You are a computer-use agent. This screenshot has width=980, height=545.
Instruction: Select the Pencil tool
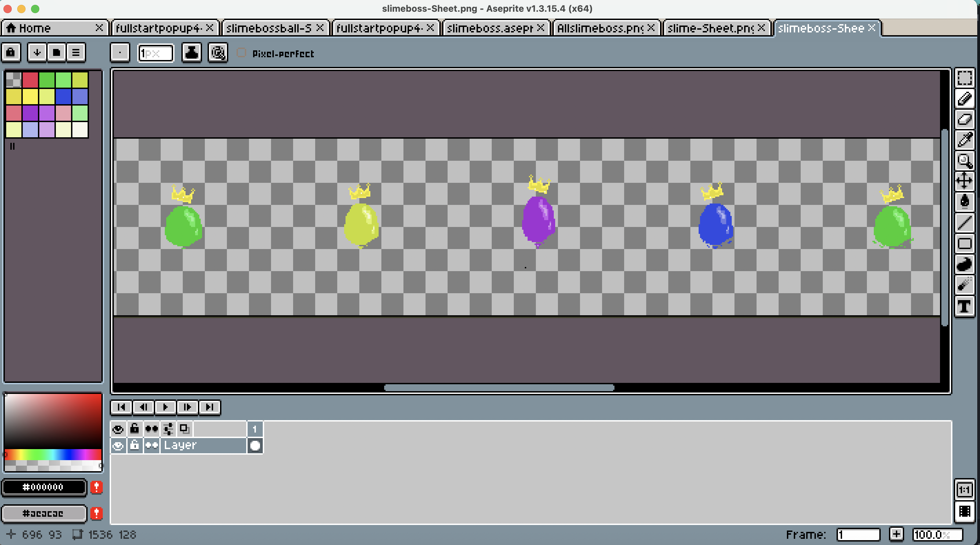pyautogui.click(x=964, y=99)
